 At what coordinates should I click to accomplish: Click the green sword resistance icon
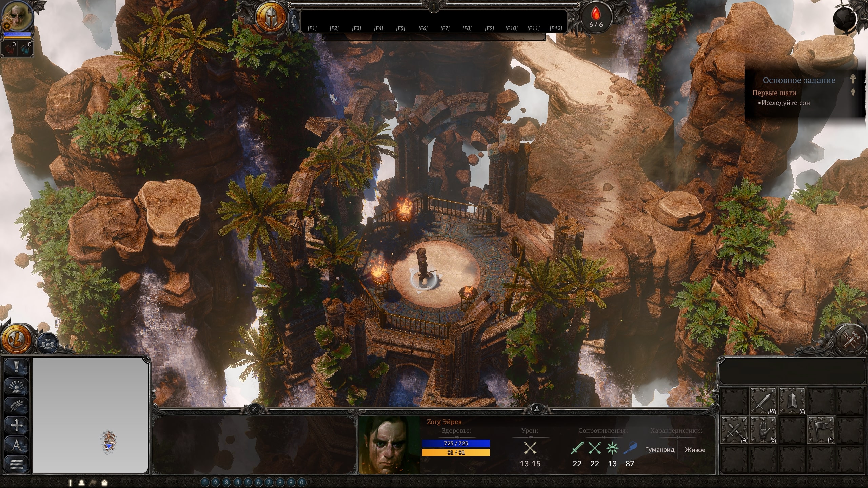pos(577,448)
